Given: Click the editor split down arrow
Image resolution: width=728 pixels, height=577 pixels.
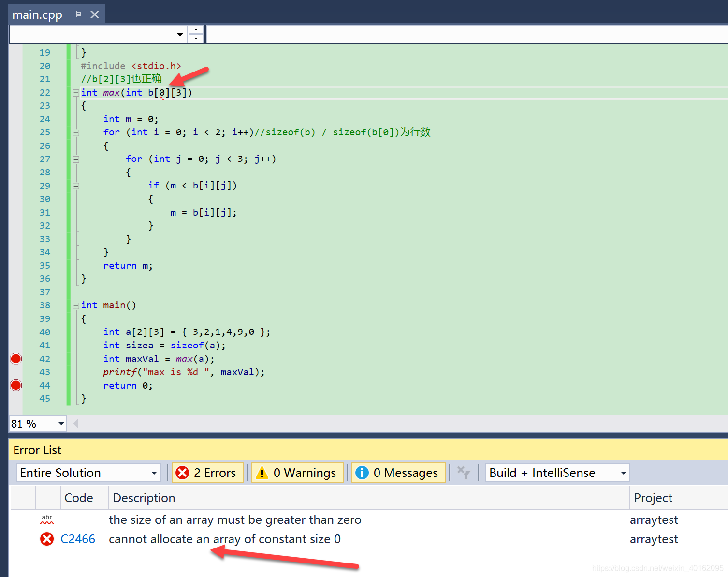Looking at the screenshot, I should (x=196, y=39).
